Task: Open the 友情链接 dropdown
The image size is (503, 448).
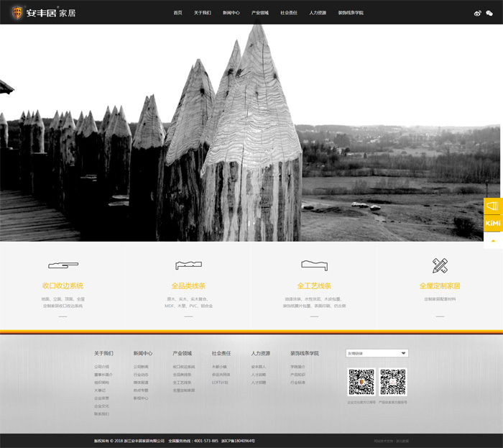Action: [x=377, y=353]
